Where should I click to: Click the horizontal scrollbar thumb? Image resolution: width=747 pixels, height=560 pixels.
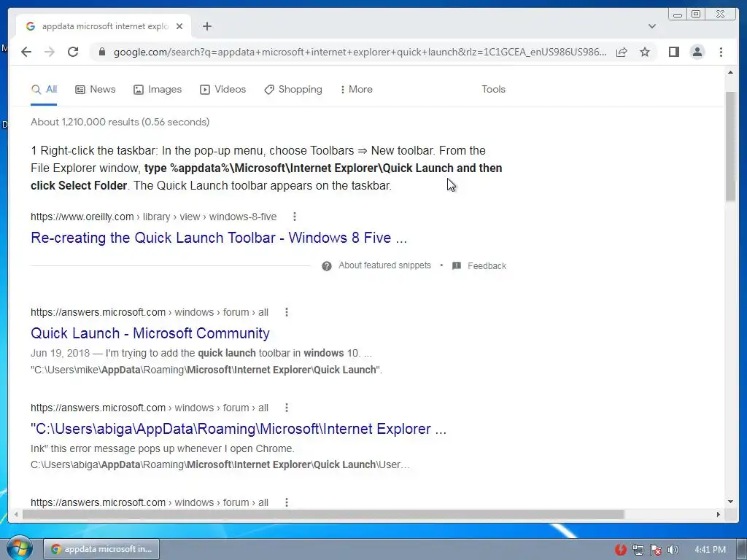click(x=323, y=514)
